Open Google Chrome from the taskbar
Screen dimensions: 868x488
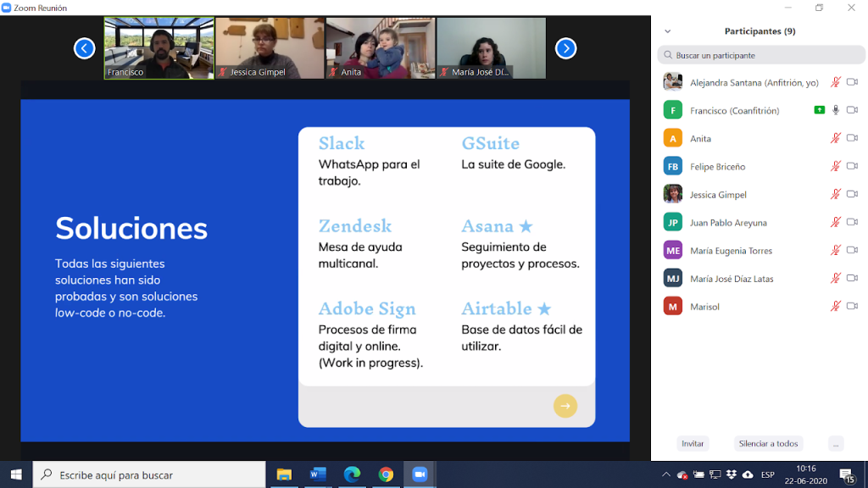(386, 474)
